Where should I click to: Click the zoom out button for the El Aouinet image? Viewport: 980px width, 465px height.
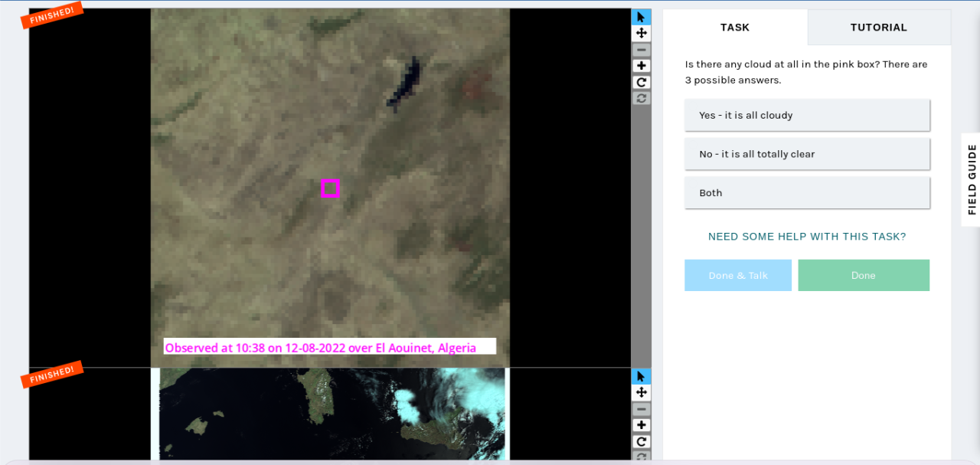click(x=642, y=50)
